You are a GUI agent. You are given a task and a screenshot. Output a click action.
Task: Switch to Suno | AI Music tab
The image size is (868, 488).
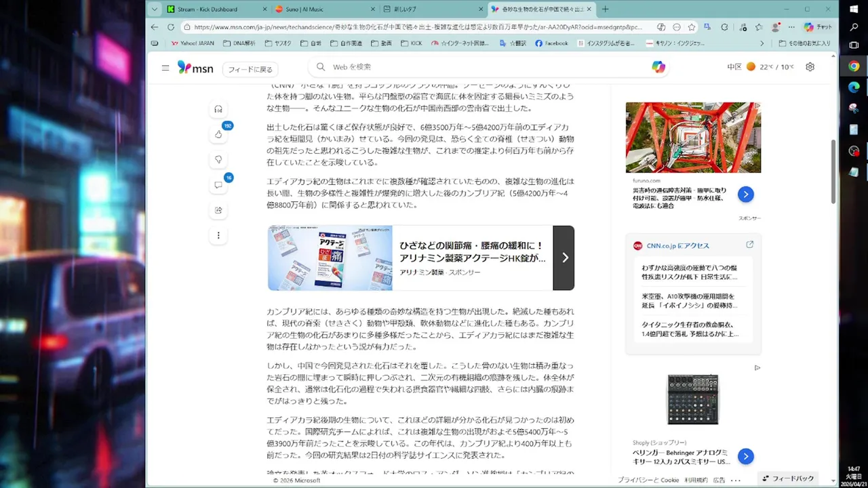(x=324, y=9)
